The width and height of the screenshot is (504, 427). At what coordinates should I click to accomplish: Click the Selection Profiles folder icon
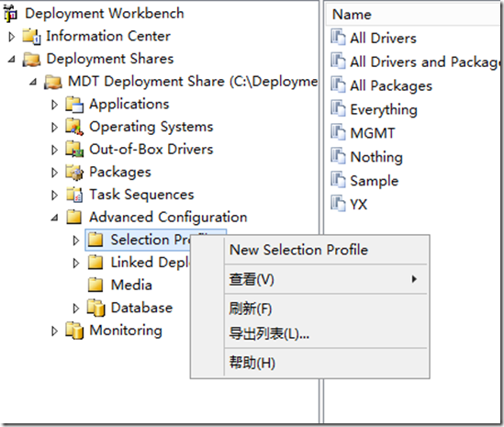click(x=95, y=240)
